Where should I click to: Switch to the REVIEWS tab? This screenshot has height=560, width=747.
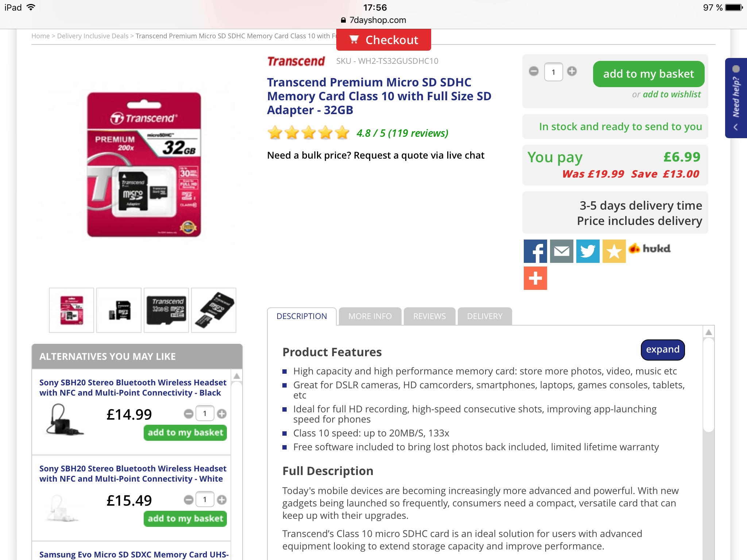click(429, 316)
